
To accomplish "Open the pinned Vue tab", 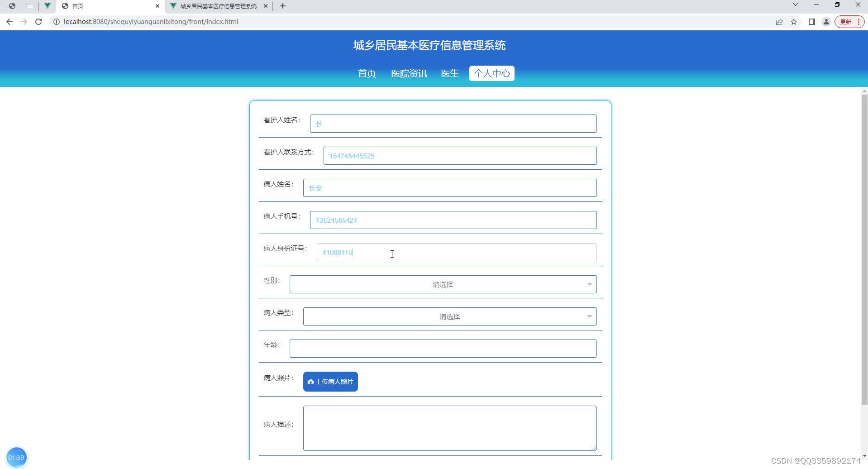I will (47, 6).
